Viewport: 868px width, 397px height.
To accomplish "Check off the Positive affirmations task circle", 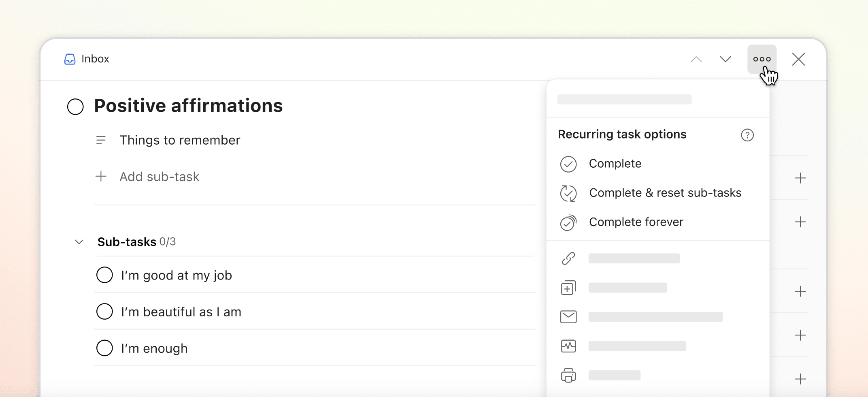I will (75, 107).
